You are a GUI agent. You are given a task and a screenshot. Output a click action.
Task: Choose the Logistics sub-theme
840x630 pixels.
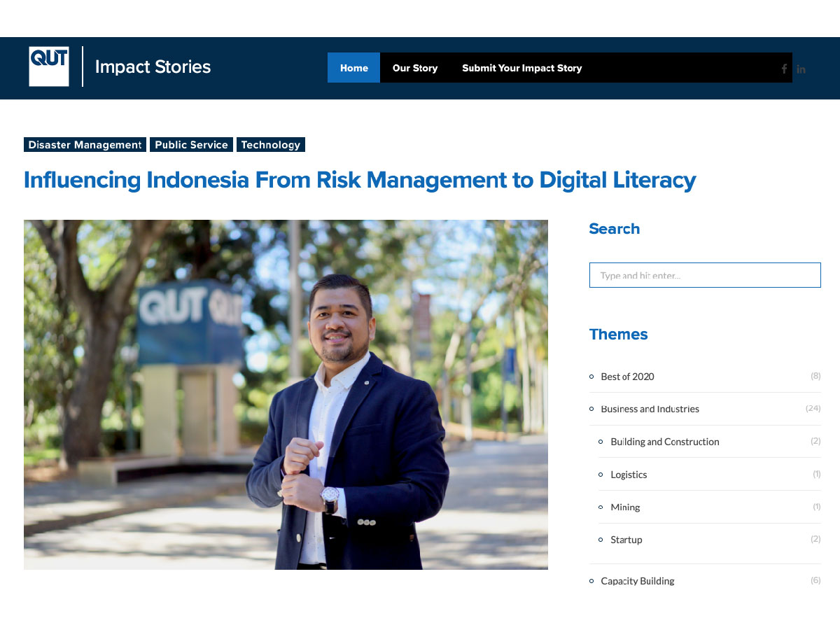coord(629,475)
